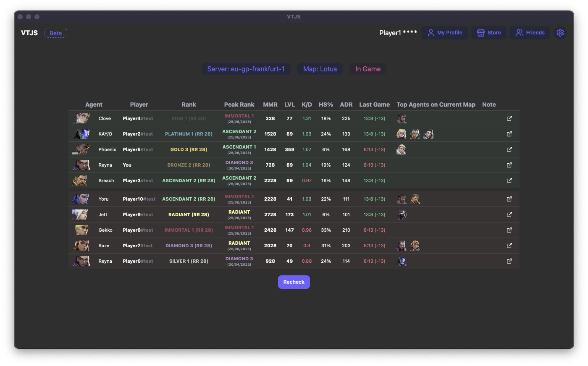Screen dimensions: 588x366
Task: Open external link for Player3 Breach row
Action: tap(509, 180)
